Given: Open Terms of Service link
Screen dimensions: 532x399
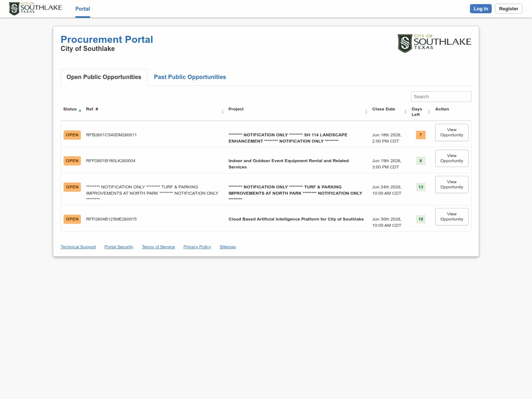Looking at the screenshot, I should pyautogui.click(x=158, y=247).
